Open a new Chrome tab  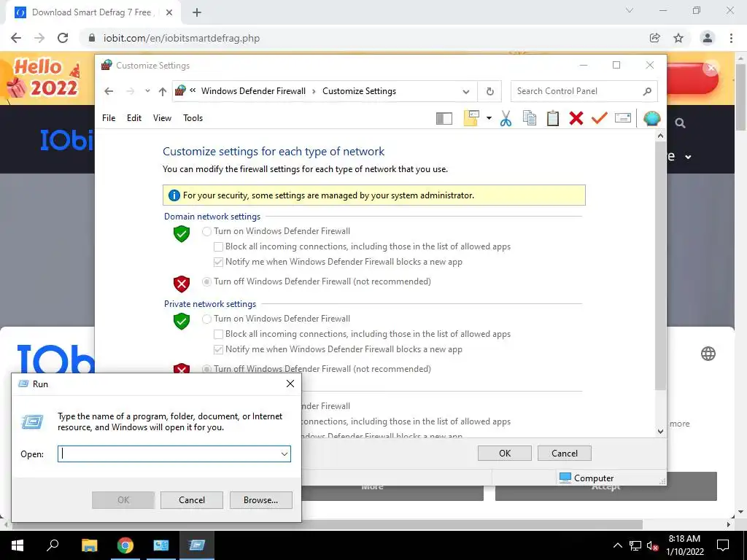click(x=197, y=13)
